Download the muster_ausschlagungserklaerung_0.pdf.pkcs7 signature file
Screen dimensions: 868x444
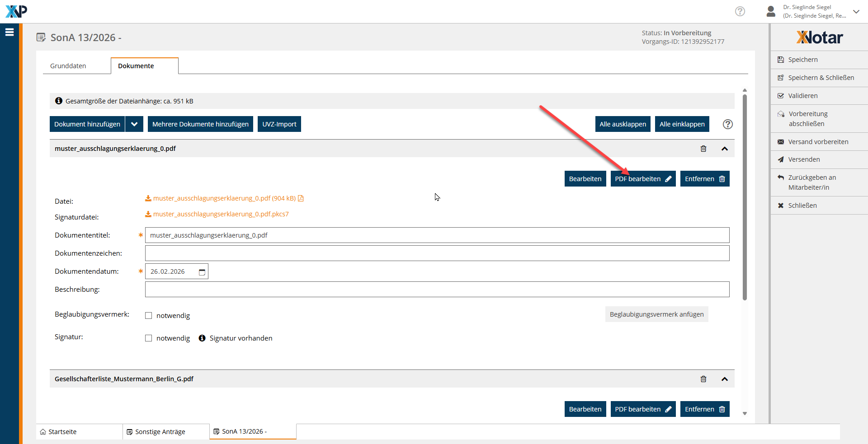tap(221, 214)
